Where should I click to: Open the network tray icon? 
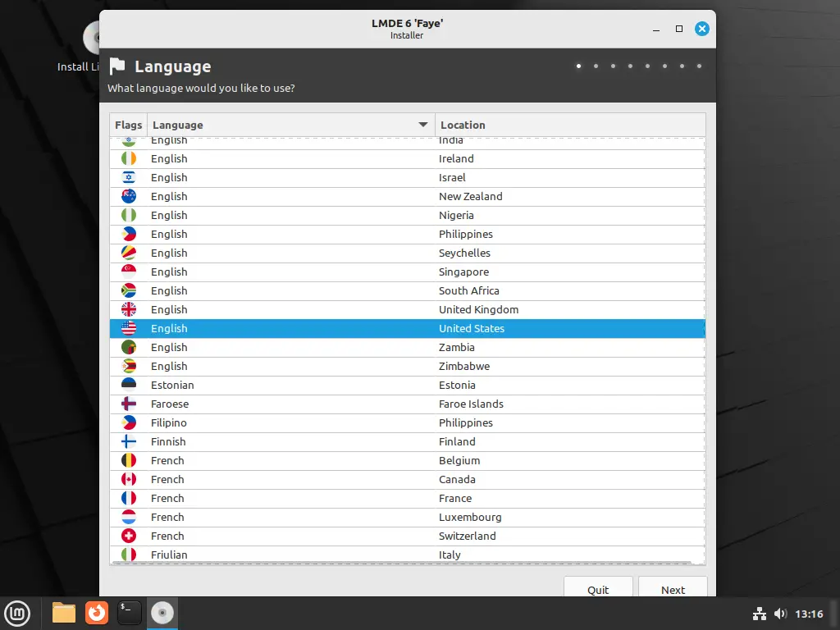coord(759,614)
